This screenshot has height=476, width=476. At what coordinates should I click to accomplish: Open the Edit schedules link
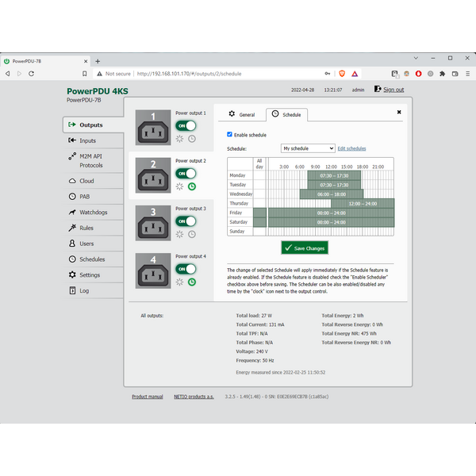click(351, 148)
